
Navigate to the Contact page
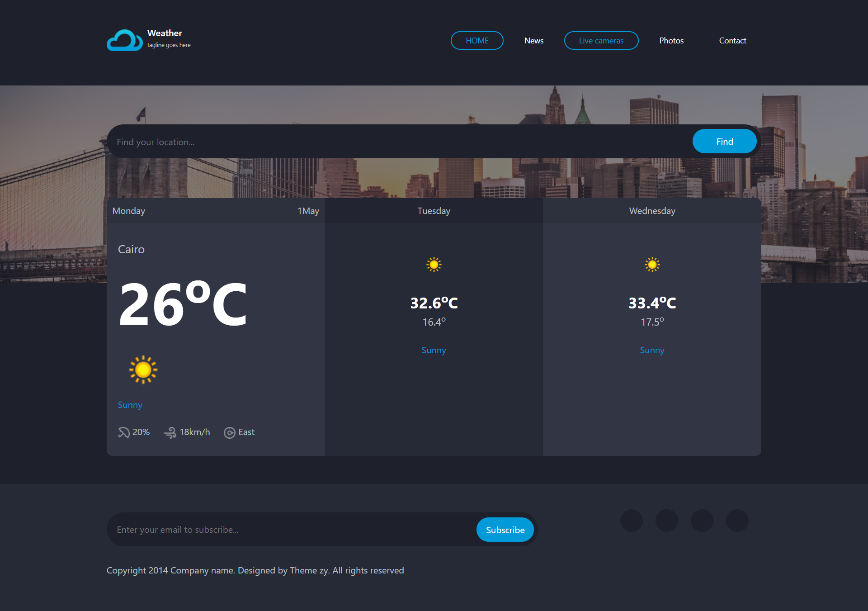pyautogui.click(x=732, y=41)
